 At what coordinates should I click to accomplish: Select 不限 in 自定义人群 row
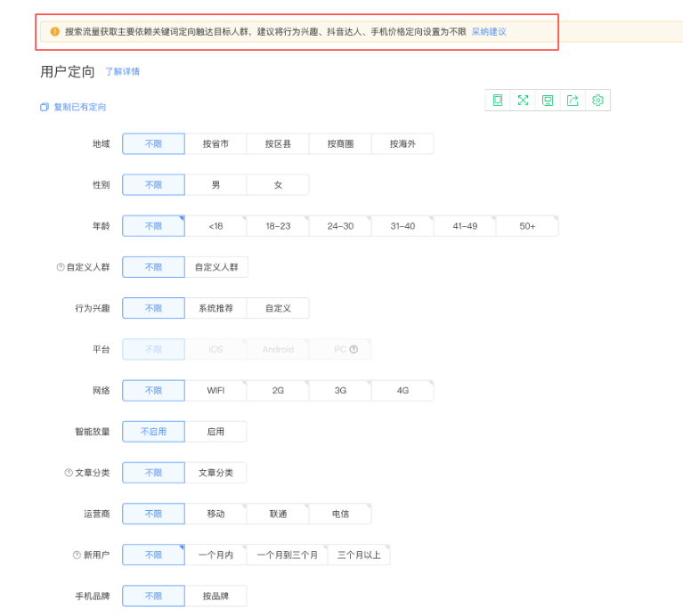(153, 267)
